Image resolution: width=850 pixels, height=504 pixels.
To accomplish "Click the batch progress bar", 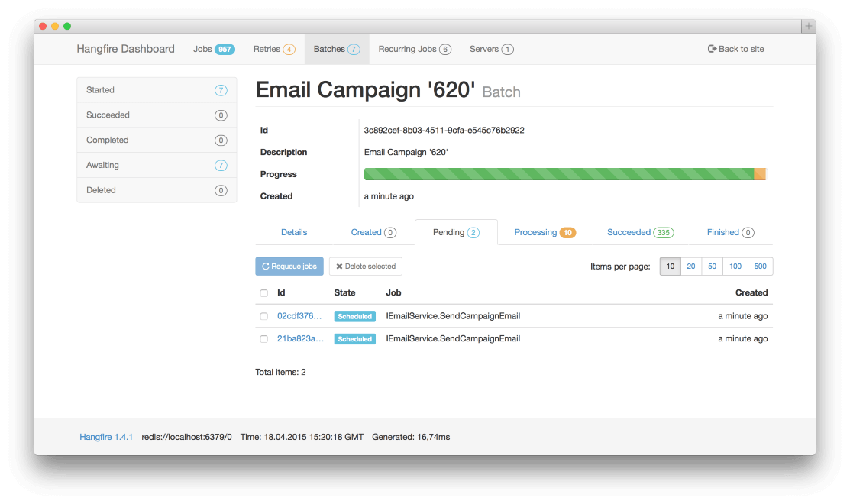I will pos(565,173).
